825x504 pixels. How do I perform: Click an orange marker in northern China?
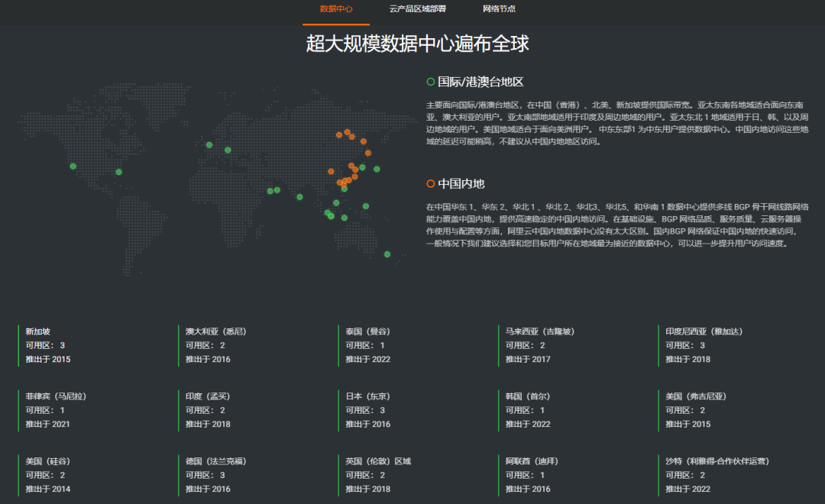347,131
